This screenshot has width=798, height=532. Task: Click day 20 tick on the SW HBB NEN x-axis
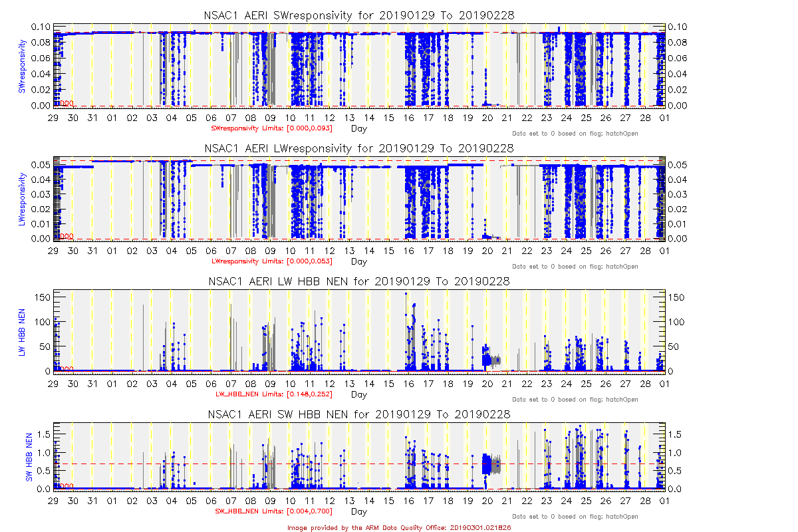tap(487, 501)
